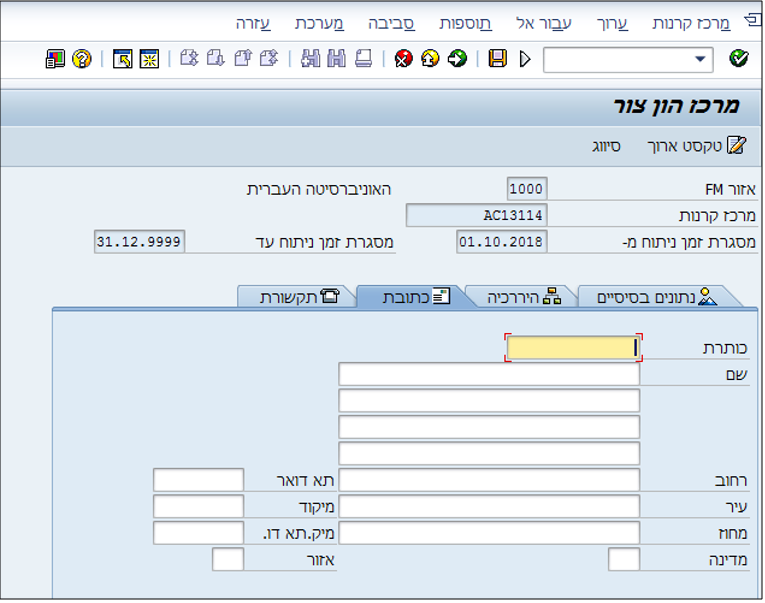Open the תוספות menu
765x603 pixels.
click(465, 23)
